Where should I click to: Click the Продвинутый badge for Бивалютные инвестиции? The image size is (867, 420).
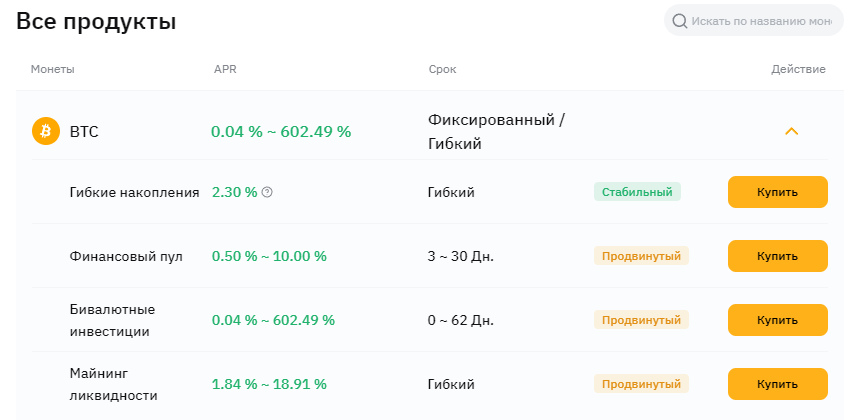(x=641, y=320)
